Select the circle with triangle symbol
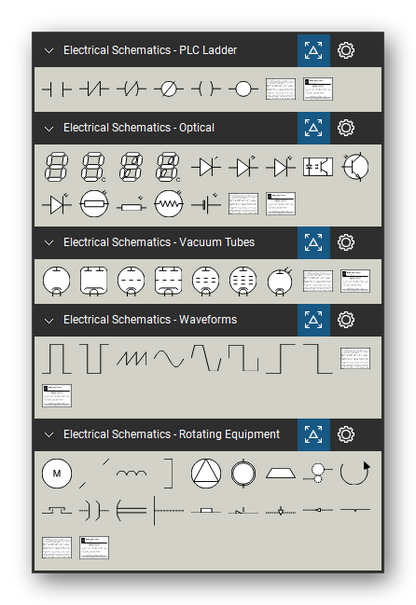 pyautogui.click(x=206, y=473)
